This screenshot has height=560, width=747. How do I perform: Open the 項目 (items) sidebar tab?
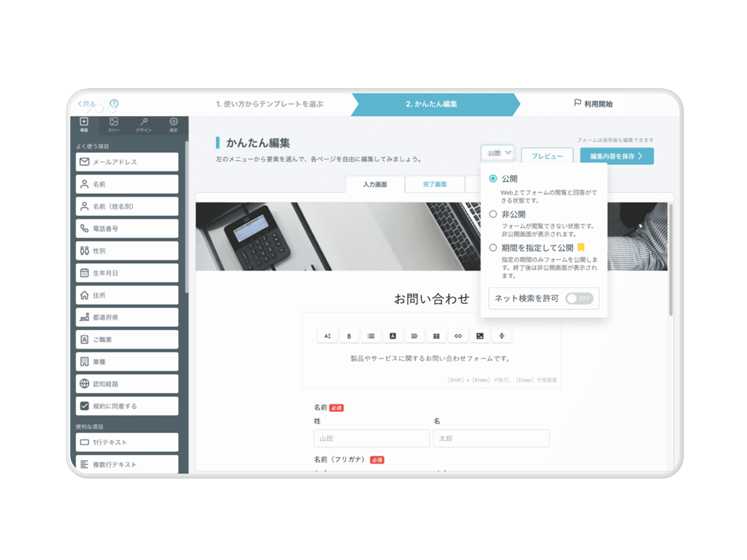(84, 125)
